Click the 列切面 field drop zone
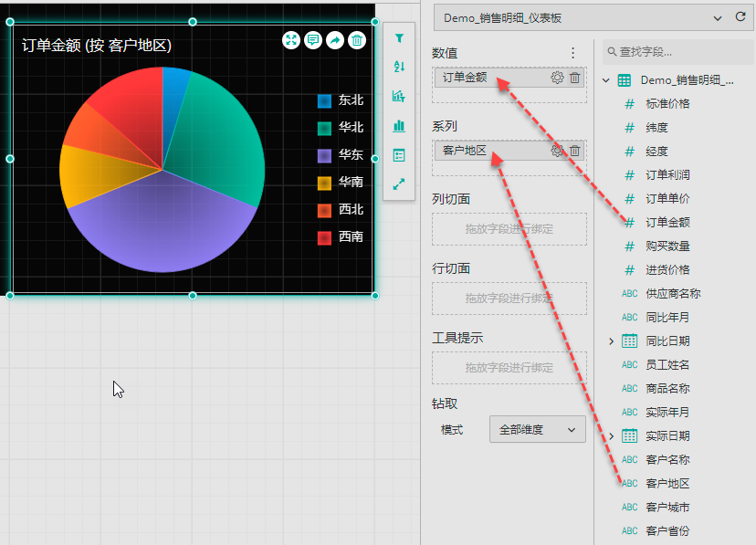The image size is (756, 545). click(x=509, y=229)
